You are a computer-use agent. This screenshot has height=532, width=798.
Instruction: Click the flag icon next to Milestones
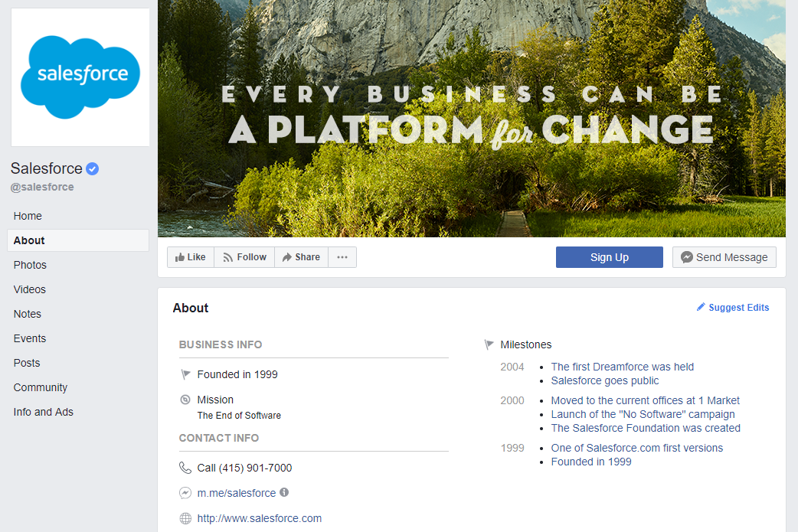(489, 345)
